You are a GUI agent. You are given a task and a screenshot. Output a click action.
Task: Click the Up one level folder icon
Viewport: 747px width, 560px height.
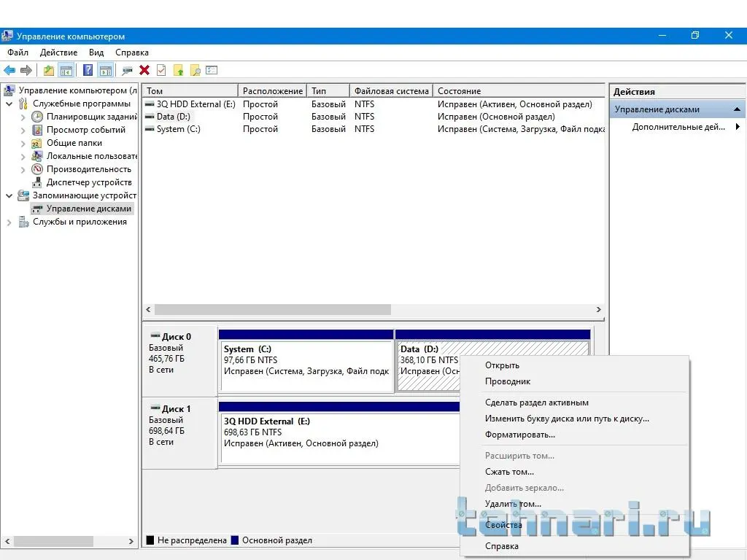click(49, 71)
